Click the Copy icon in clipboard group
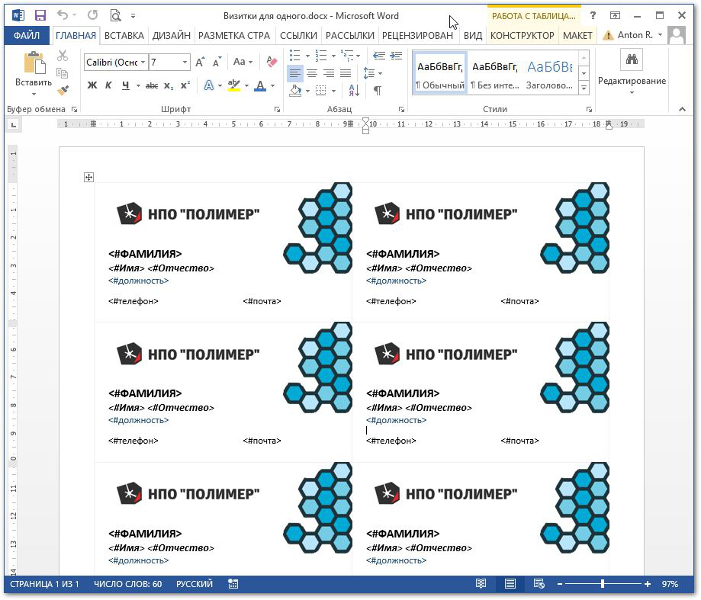Screen dimensions: 701x600 point(63,73)
